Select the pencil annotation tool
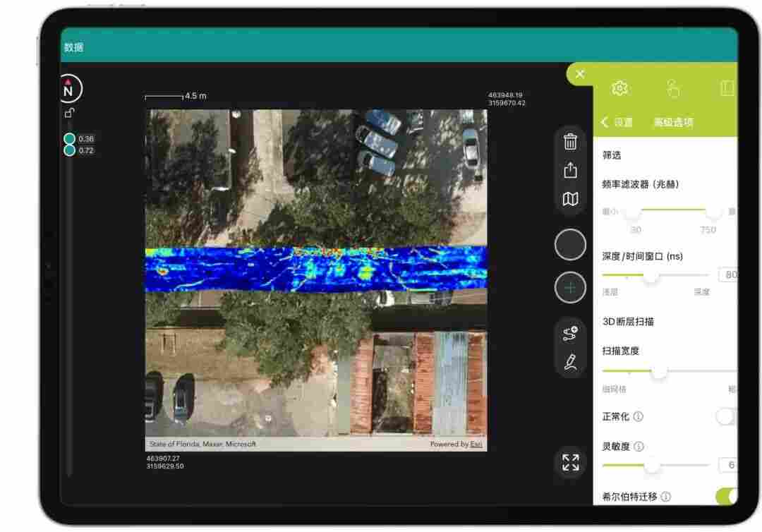Image resolution: width=762 pixels, height=532 pixels. pyautogui.click(x=570, y=362)
